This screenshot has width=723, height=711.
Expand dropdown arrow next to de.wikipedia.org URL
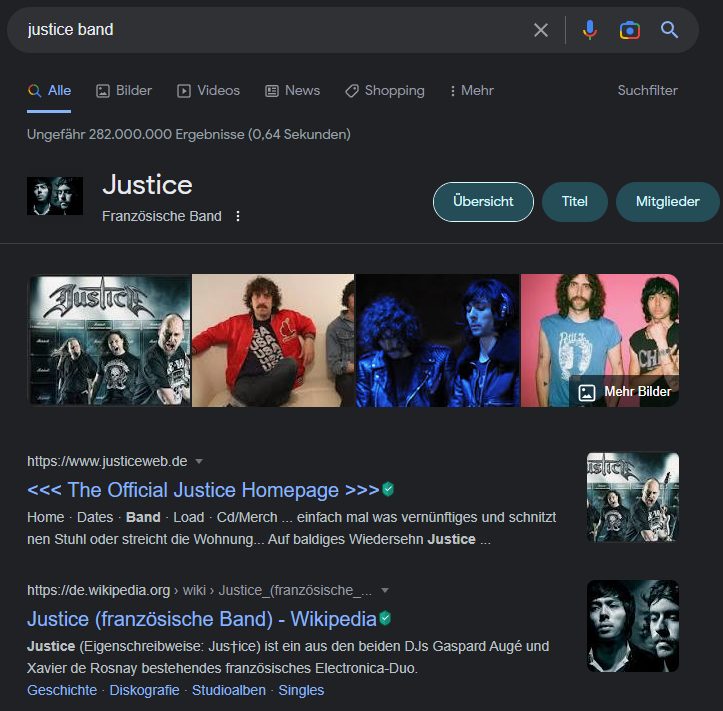point(385,590)
